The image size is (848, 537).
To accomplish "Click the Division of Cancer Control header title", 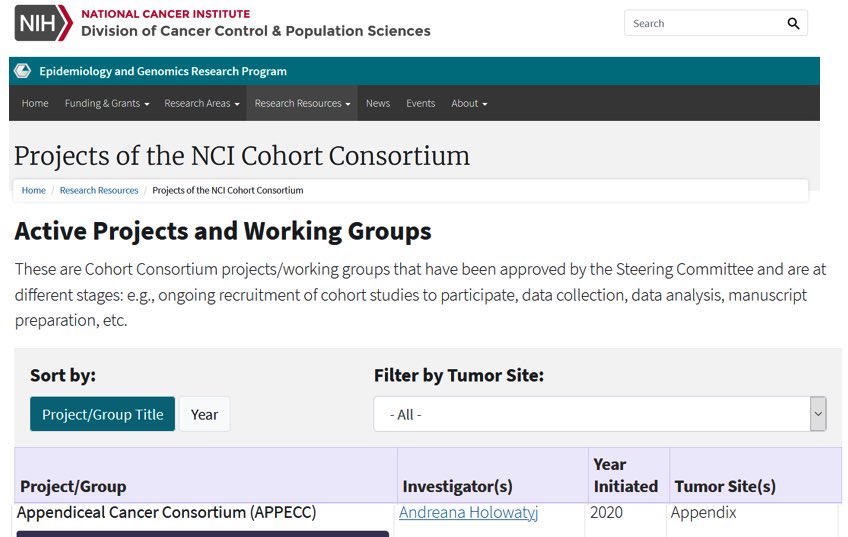I will click(x=255, y=31).
